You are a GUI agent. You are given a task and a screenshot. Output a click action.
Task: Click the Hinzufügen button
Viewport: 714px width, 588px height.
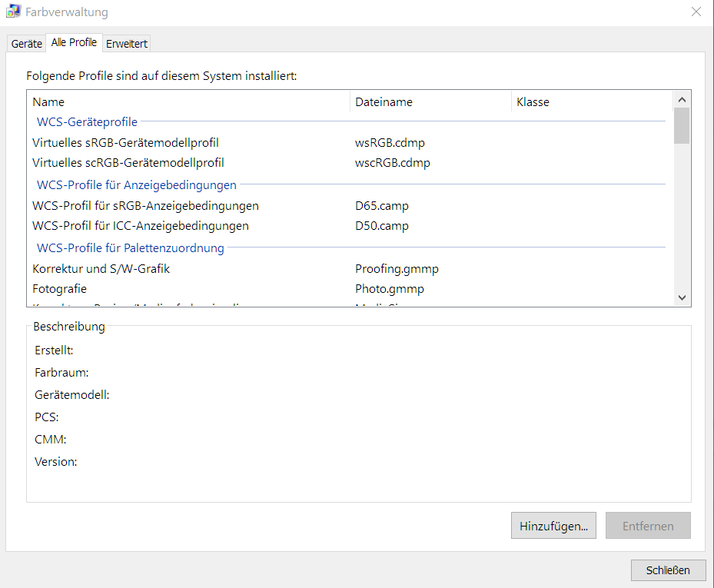553,527
